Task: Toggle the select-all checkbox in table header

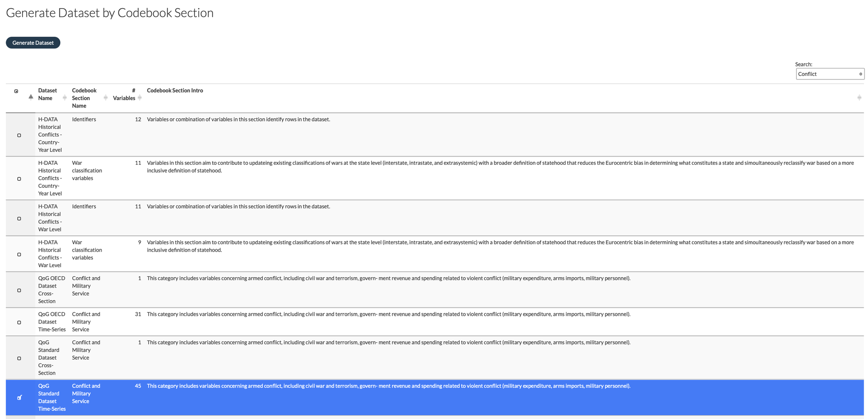Action: (16, 91)
